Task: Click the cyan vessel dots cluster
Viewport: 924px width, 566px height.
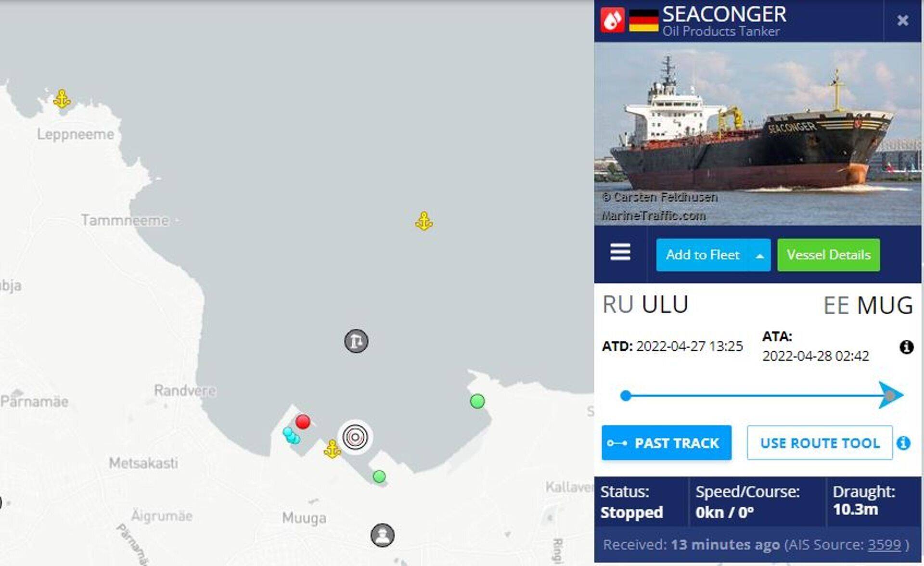Action: pyautogui.click(x=291, y=435)
